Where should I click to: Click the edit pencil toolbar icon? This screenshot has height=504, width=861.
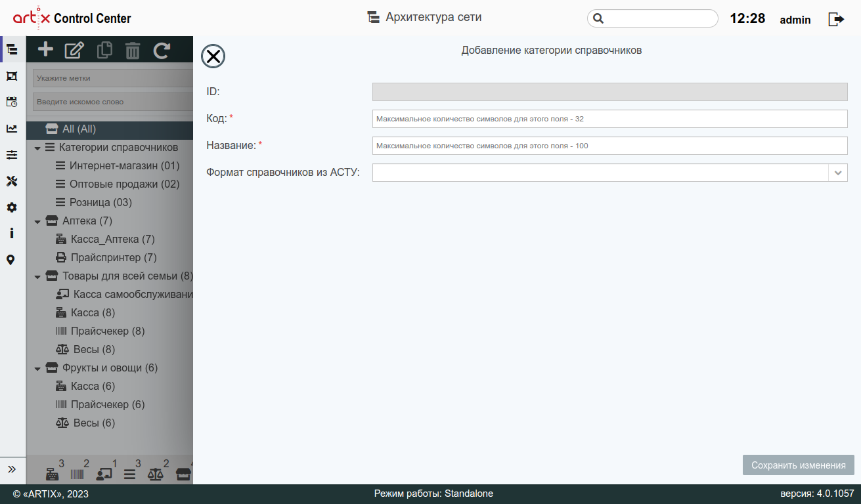74,50
